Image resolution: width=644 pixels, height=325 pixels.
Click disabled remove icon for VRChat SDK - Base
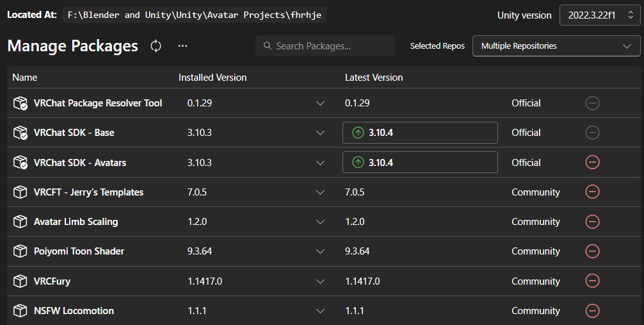[x=592, y=133]
